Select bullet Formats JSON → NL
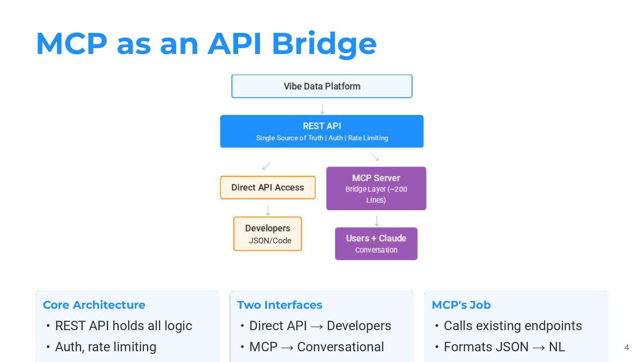Image resolution: width=644 pixels, height=362 pixels. (504, 347)
